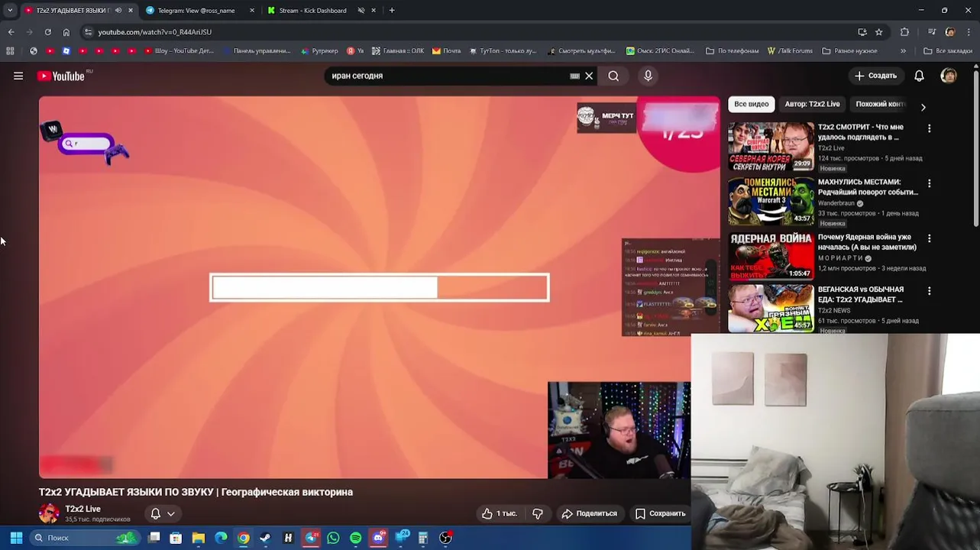
Task: Select the 'Автор: T2x2 Live' filter chip
Action: coord(812,104)
